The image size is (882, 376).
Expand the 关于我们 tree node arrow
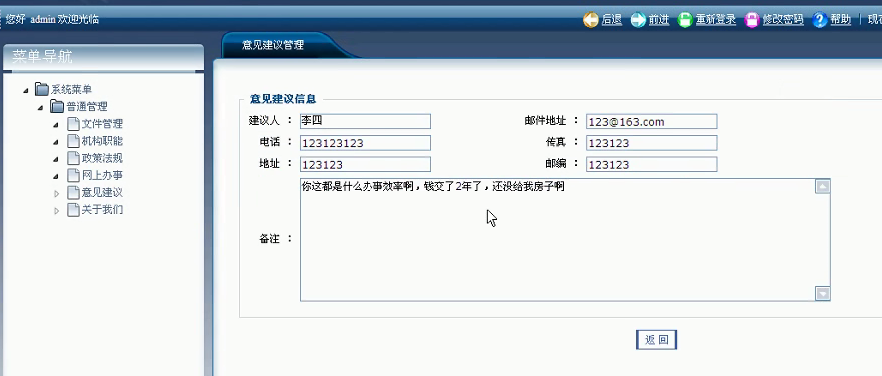click(x=56, y=211)
